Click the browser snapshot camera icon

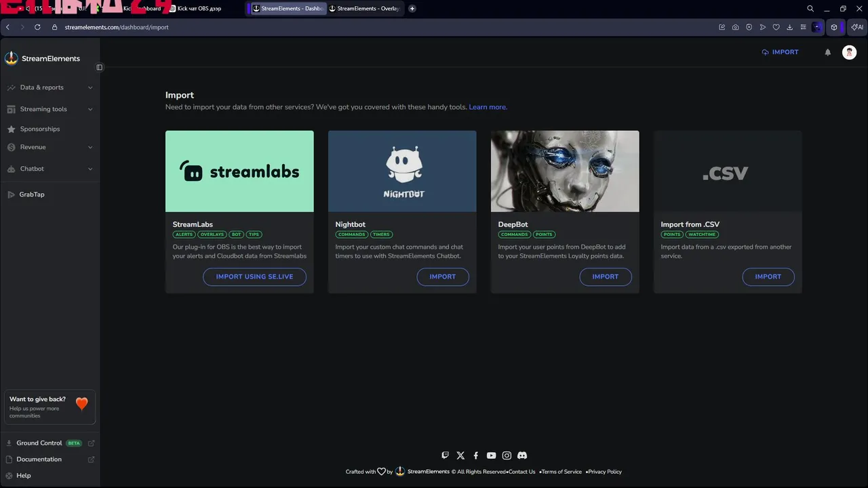(736, 27)
